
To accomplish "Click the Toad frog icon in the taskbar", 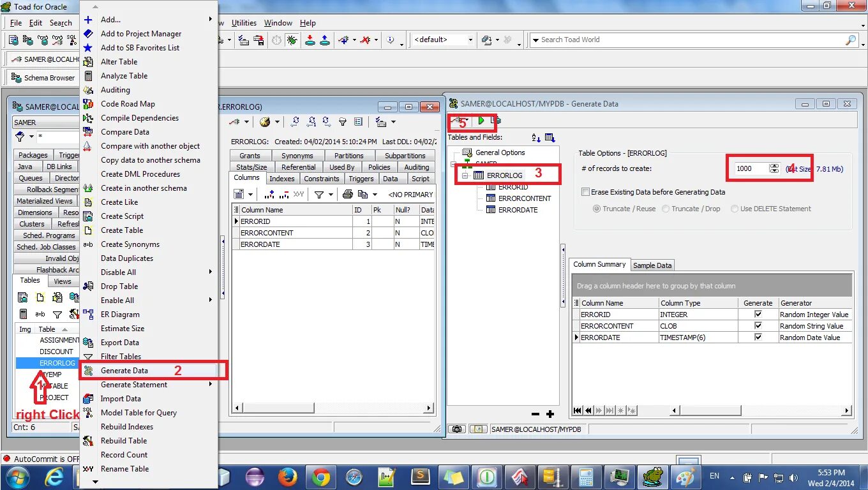I will click(652, 477).
